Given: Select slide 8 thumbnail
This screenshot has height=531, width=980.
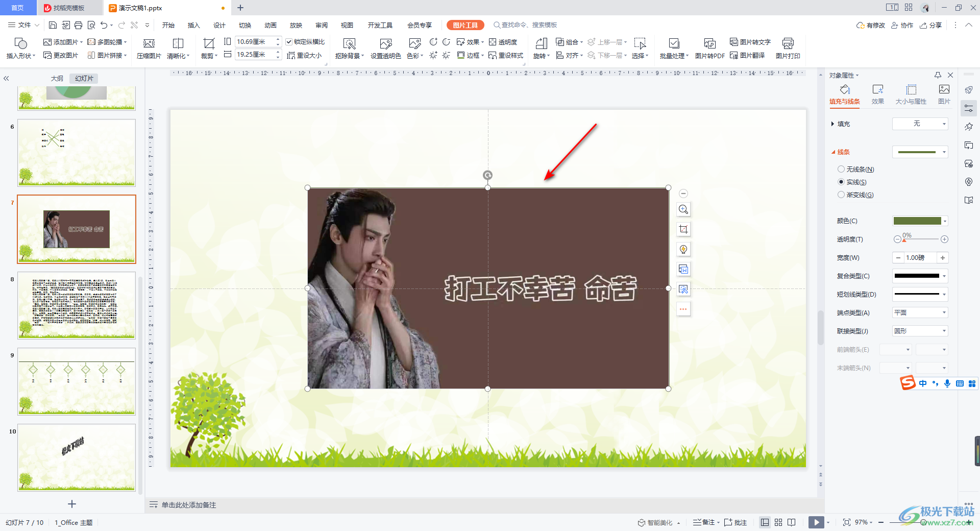Looking at the screenshot, I should (77, 305).
